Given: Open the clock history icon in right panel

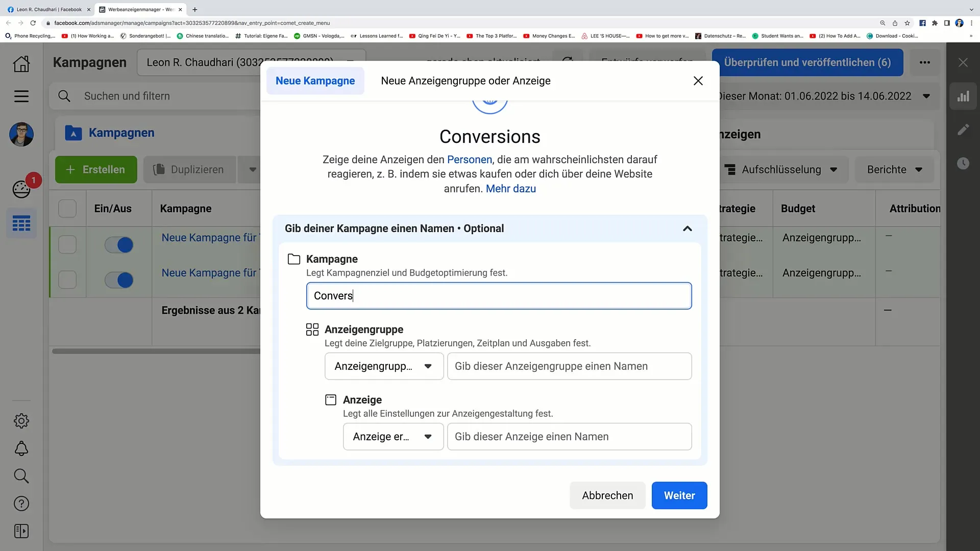Looking at the screenshot, I should coord(963,163).
